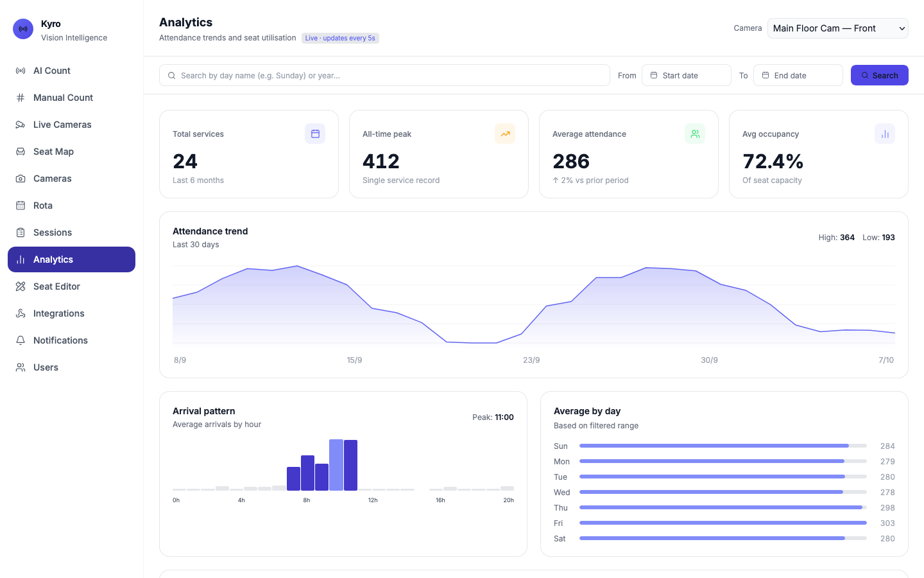The height and width of the screenshot is (578, 924).
Task: Open the Manual Count page
Action: [x=71, y=98]
